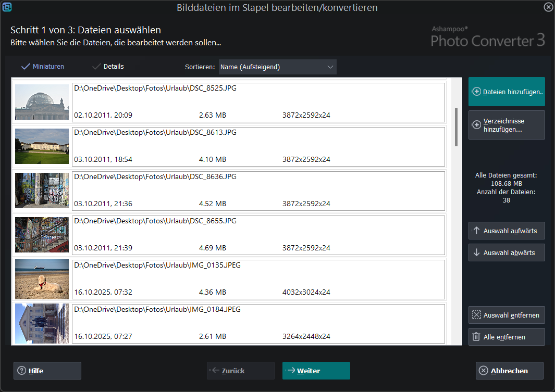Screen dimensions: 555x392
Task: Select the DSC_8636.JPG file row
Action: [x=258, y=191]
